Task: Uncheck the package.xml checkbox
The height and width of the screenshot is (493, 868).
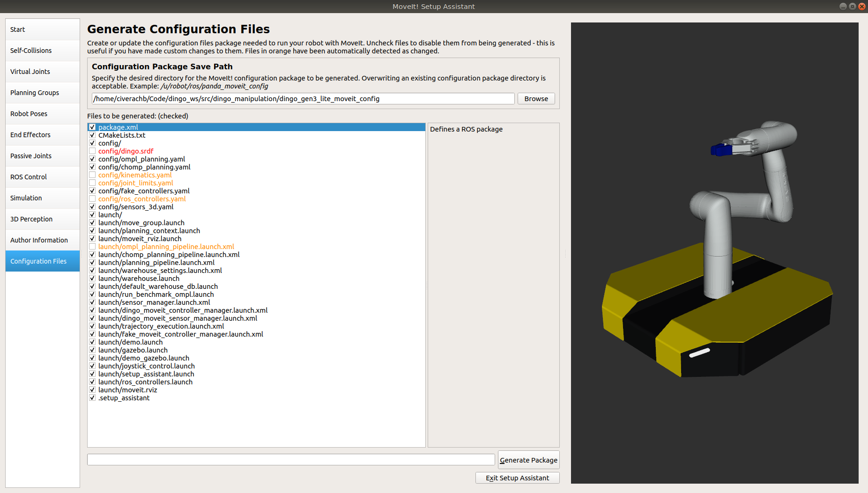Action: 92,127
